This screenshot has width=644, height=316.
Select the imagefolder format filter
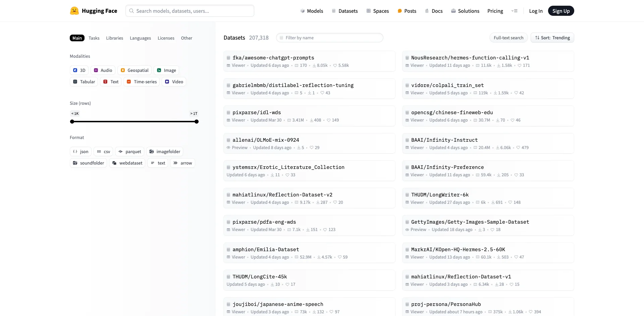(165, 151)
